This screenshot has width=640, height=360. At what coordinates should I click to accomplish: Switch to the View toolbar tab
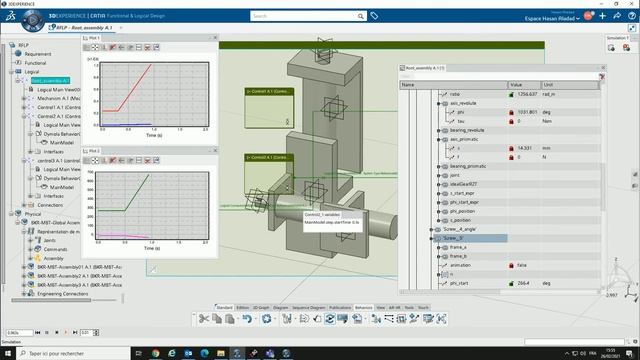point(381,308)
